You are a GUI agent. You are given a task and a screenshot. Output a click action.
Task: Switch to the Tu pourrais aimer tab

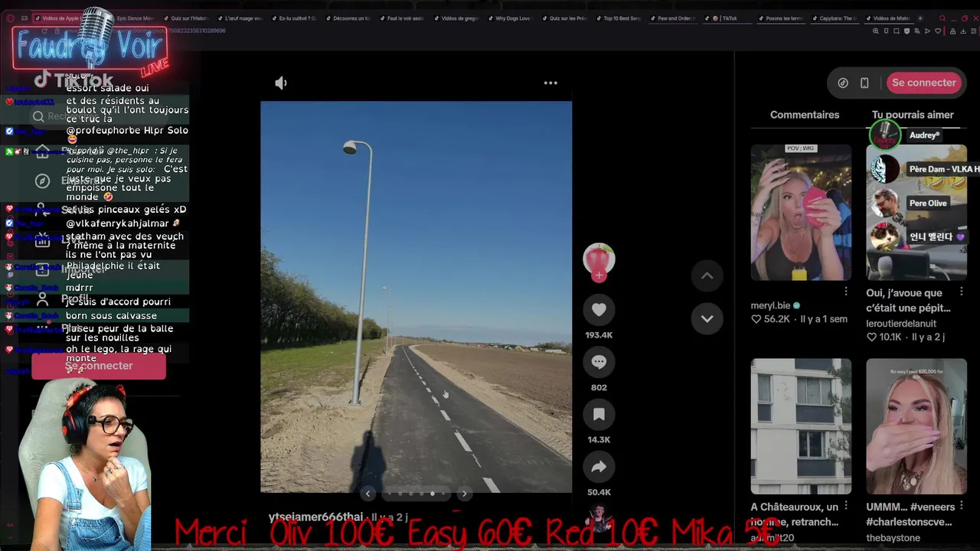click(x=913, y=115)
